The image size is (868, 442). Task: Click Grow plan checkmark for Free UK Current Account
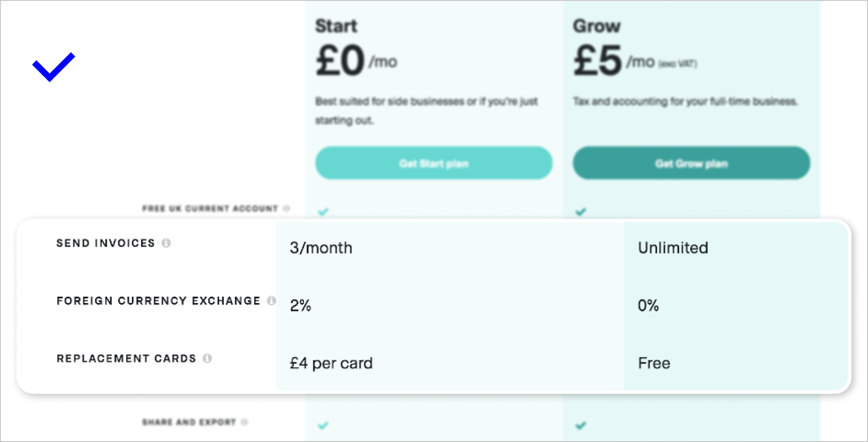coord(580,212)
